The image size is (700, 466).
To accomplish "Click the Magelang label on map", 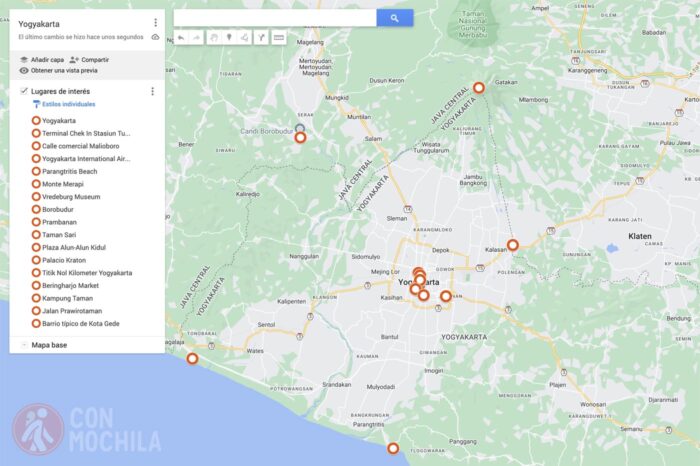I will click(x=310, y=42).
